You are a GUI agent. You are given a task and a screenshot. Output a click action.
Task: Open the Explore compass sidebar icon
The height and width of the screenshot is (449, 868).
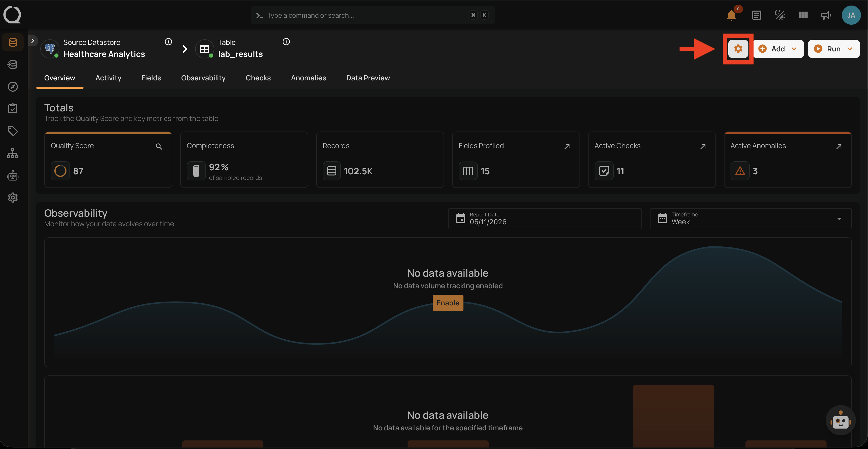click(x=13, y=87)
